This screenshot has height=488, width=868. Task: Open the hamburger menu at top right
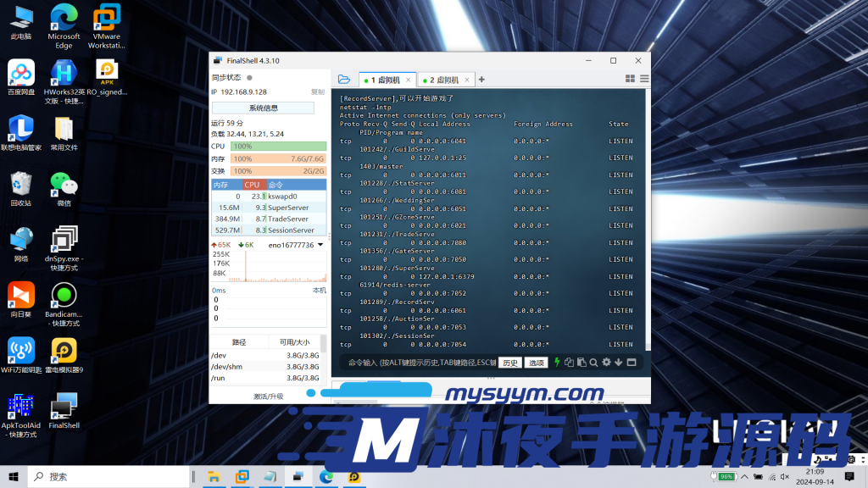(x=645, y=79)
